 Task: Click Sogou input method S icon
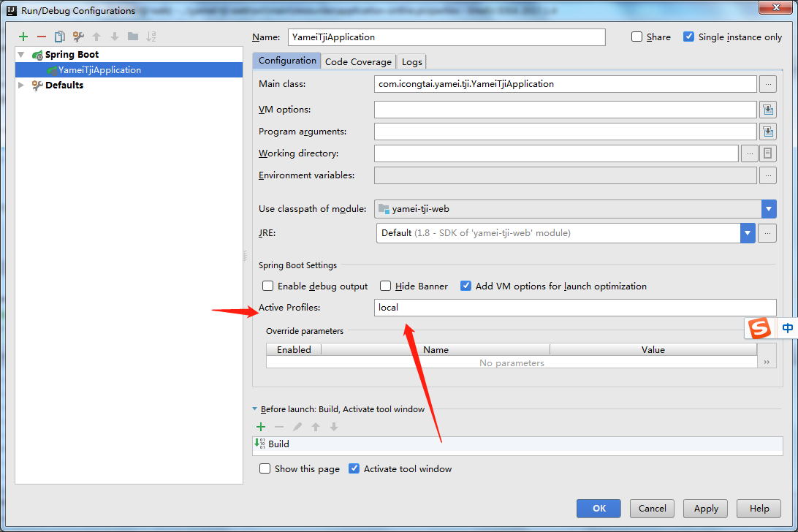(760, 328)
